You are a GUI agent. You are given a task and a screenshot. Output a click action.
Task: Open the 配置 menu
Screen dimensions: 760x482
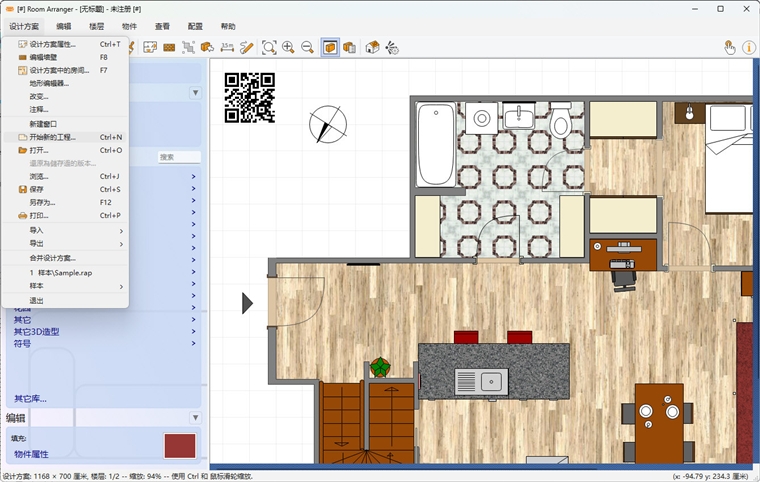(195, 26)
